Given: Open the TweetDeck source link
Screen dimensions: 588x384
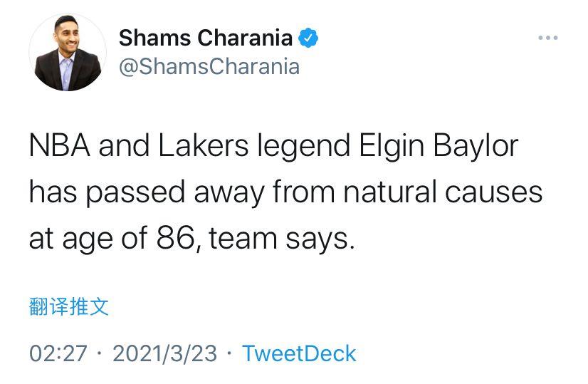Looking at the screenshot, I should tap(299, 353).
